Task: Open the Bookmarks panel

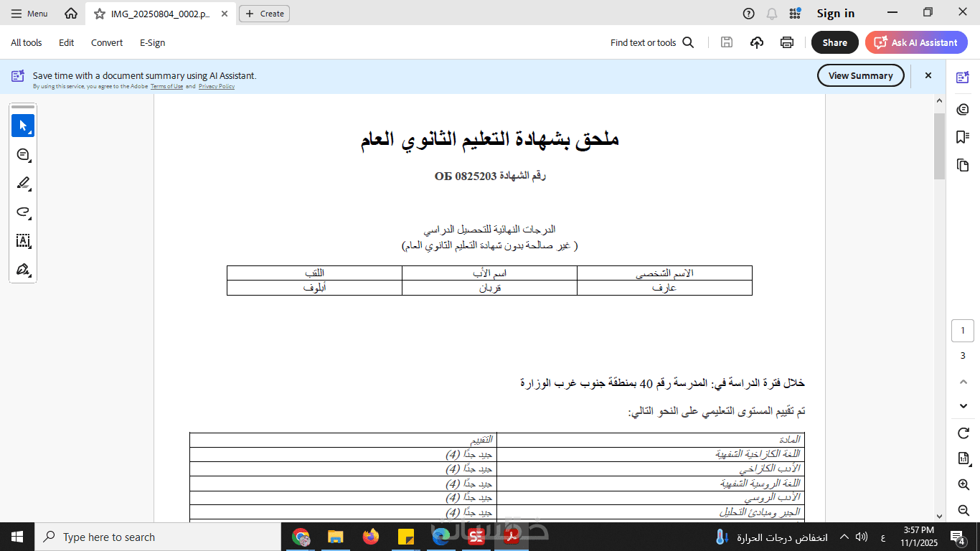Action: [963, 137]
